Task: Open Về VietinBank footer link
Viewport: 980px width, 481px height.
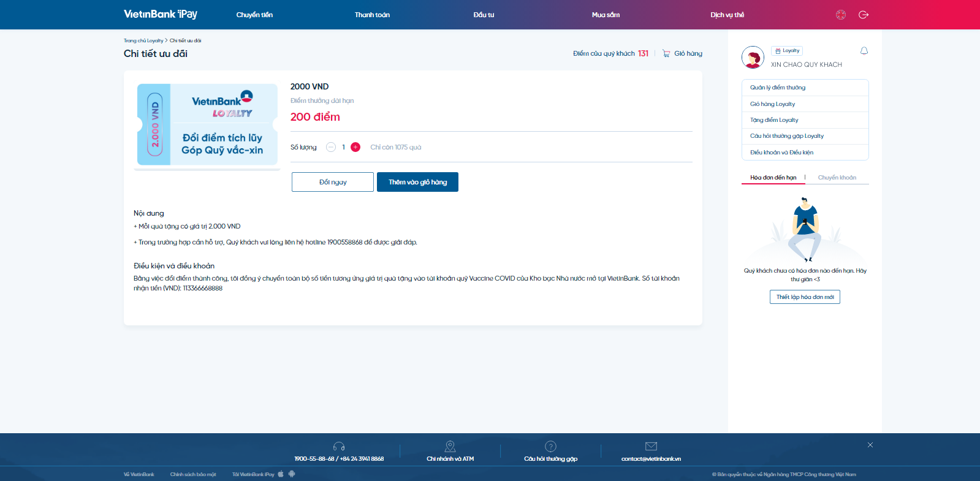Action: tap(139, 474)
